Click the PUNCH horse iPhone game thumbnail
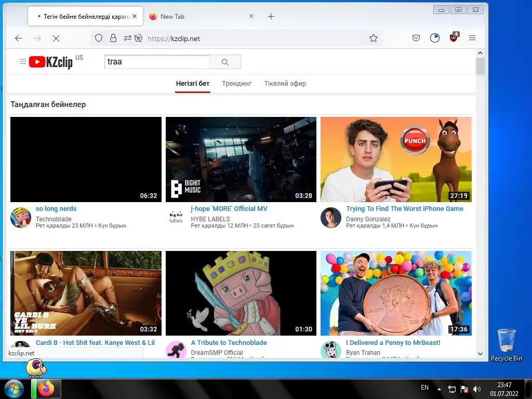The height and width of the screenshot is (399, 532). (x=396, y=159)
